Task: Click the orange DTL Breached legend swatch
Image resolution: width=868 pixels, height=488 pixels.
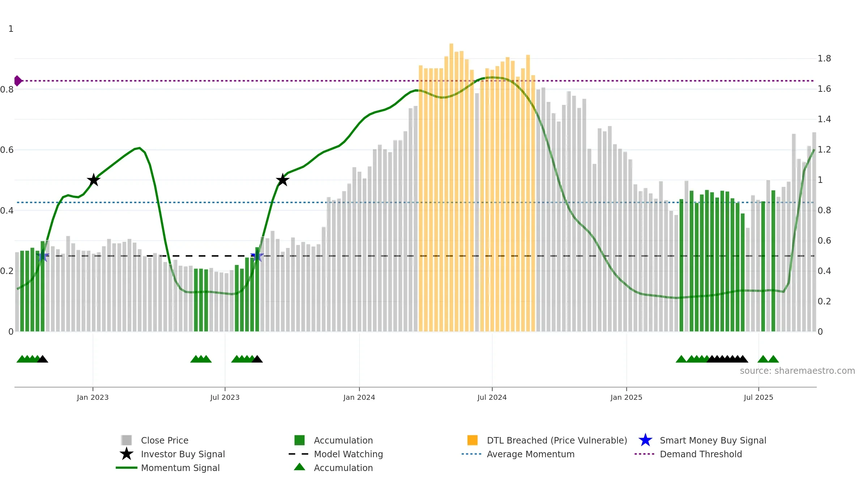Action: pos(472,440)
